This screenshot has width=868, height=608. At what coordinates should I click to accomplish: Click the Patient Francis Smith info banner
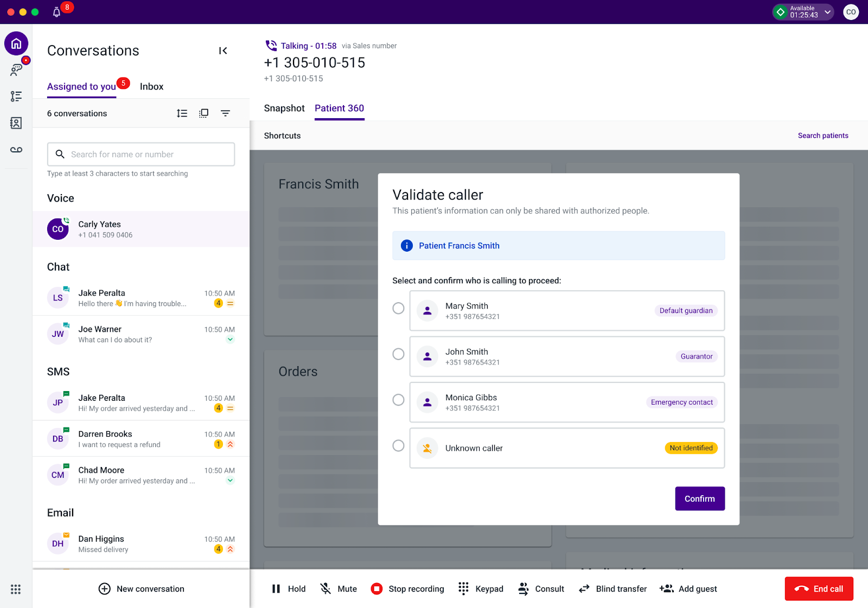click(558, 246)
